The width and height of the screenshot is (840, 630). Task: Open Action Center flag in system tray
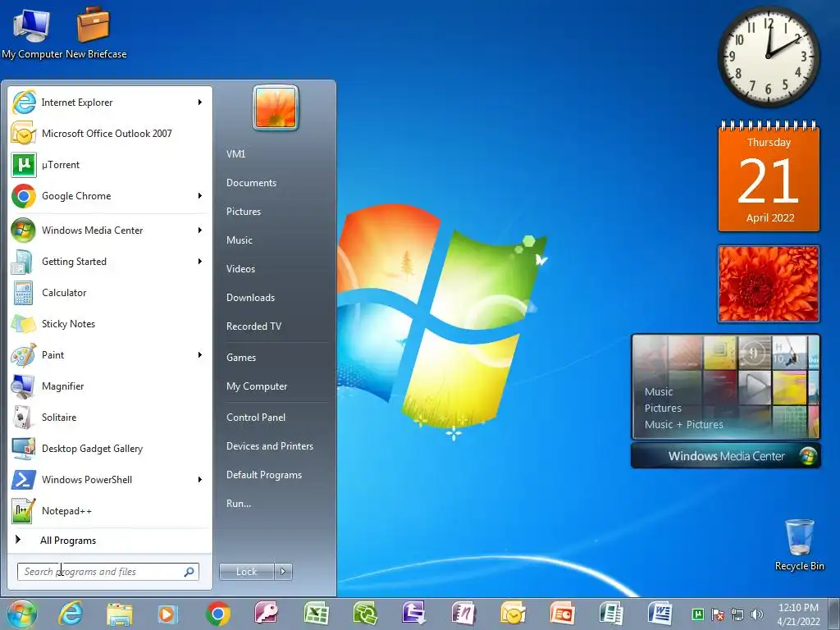coord(717,614)
